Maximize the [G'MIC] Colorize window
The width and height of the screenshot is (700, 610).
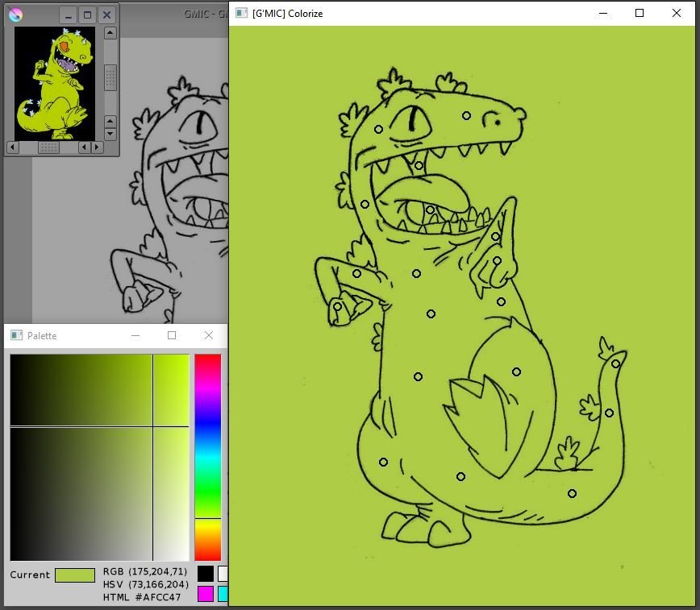coord(640,14)
